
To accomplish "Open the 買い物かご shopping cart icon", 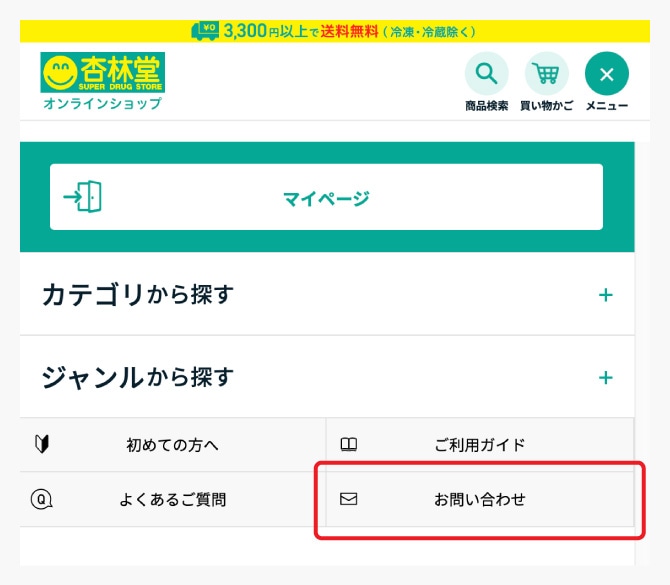I will point(547,73).
